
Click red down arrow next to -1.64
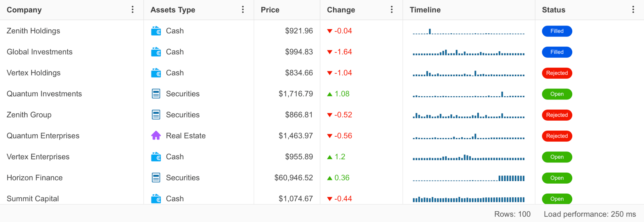(330, 52)
